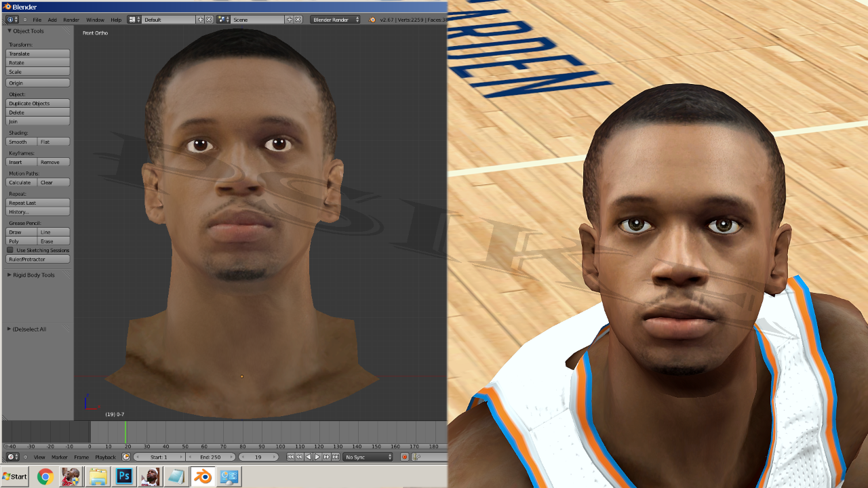Click the Grease Pencil Erase button

click(54, 241)
